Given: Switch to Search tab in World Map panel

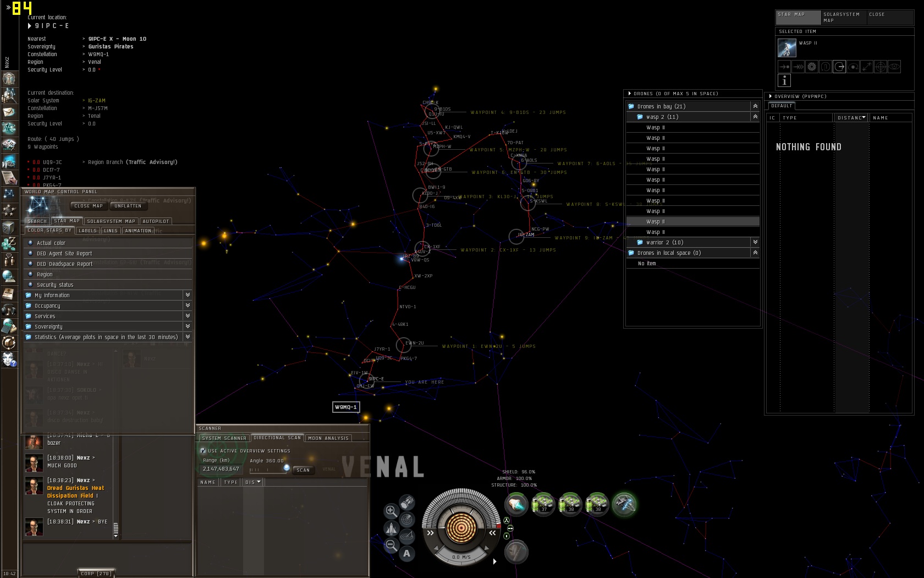Looking at the screenshot, I should pos(37,221).
